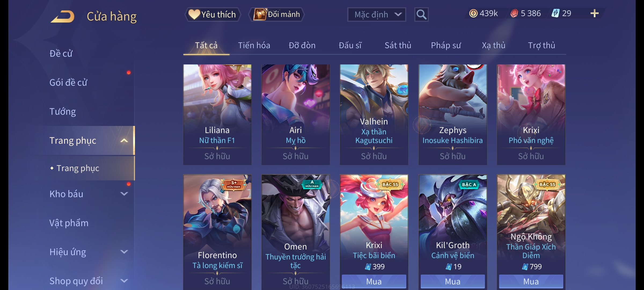Open Yêu thích heart favorites
Screen dimensions: 644x290
[x=213, y=15]
